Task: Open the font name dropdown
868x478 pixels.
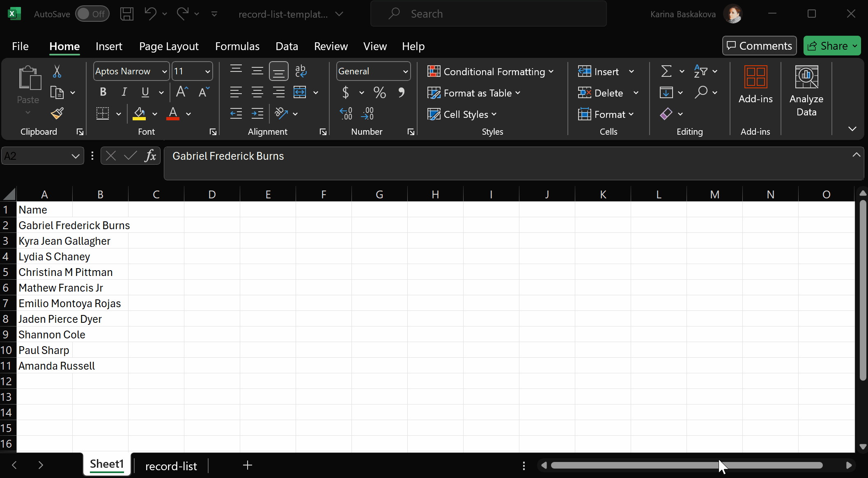Action: (x=164, y=71)
